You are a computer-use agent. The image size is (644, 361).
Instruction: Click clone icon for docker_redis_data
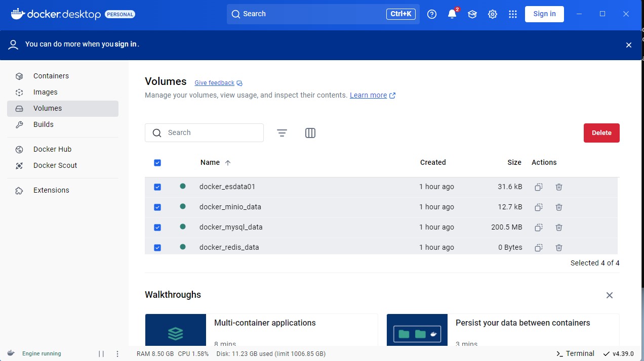point(539,248)
